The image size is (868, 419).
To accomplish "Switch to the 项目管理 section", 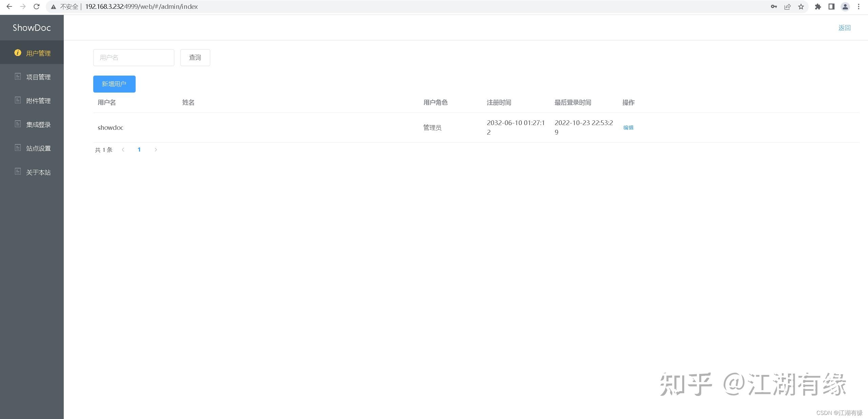I will pos(38,76).
